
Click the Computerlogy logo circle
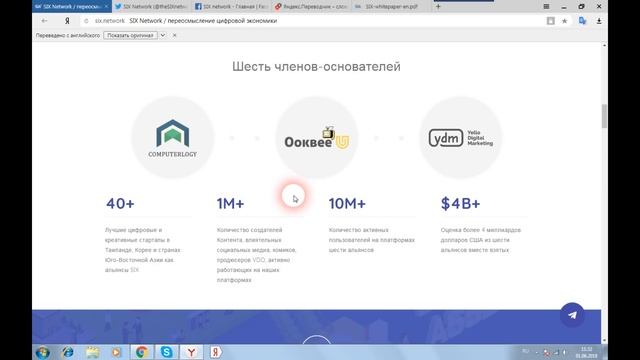point(172,138)
